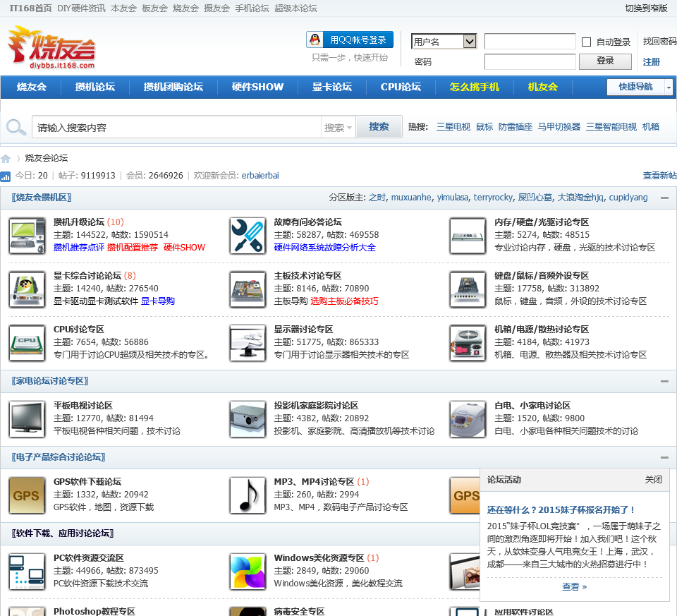Click the 烧友会 site logo

(51, 47)
